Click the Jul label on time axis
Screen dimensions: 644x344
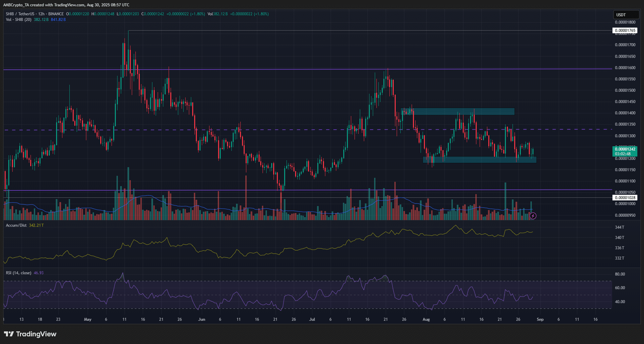pos(312,319)
